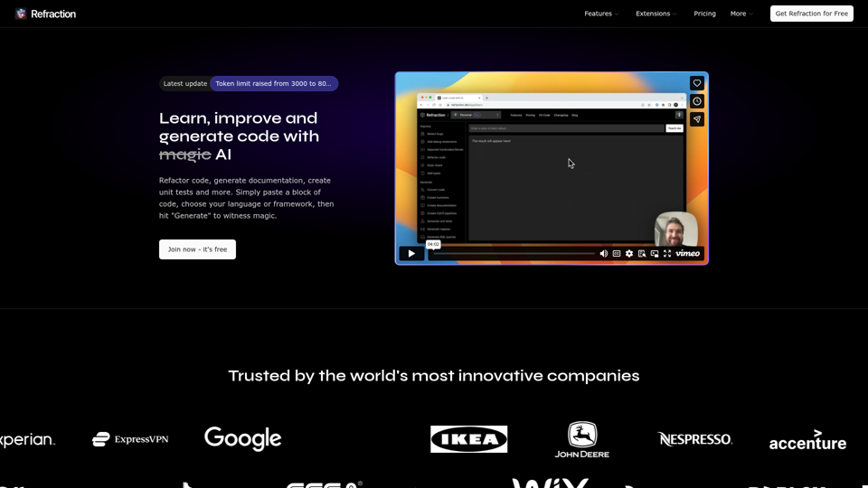The height and width of the screenshot is (488, 868).
Task: Toggle closed captions CC icon
Action: (x=616, y=253)
